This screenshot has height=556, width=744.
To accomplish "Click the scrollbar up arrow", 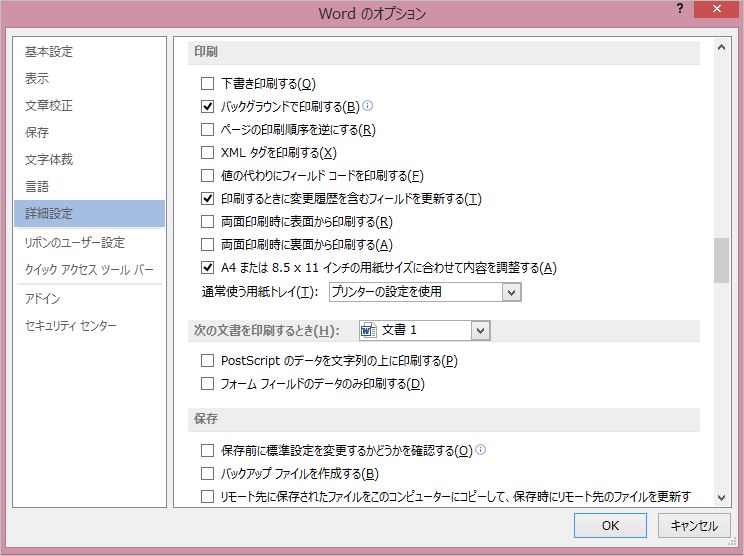I will pyautogui.click(x=721, y=47).
